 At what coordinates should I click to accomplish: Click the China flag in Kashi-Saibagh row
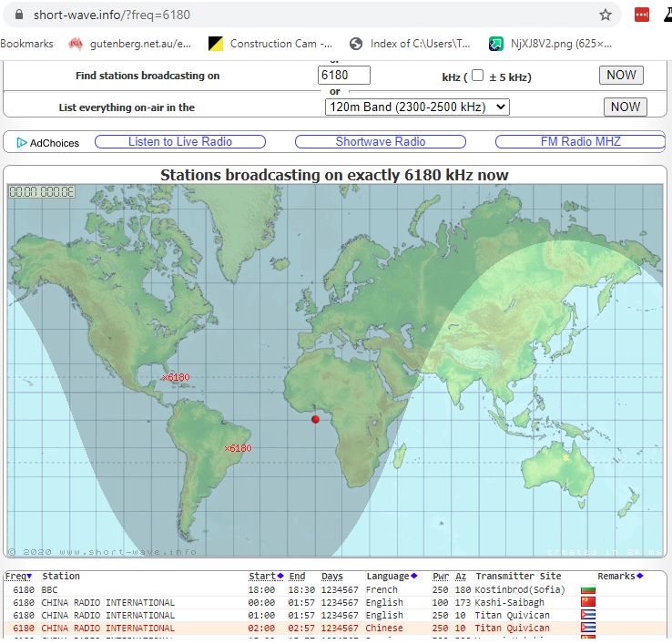click(588, 602)
